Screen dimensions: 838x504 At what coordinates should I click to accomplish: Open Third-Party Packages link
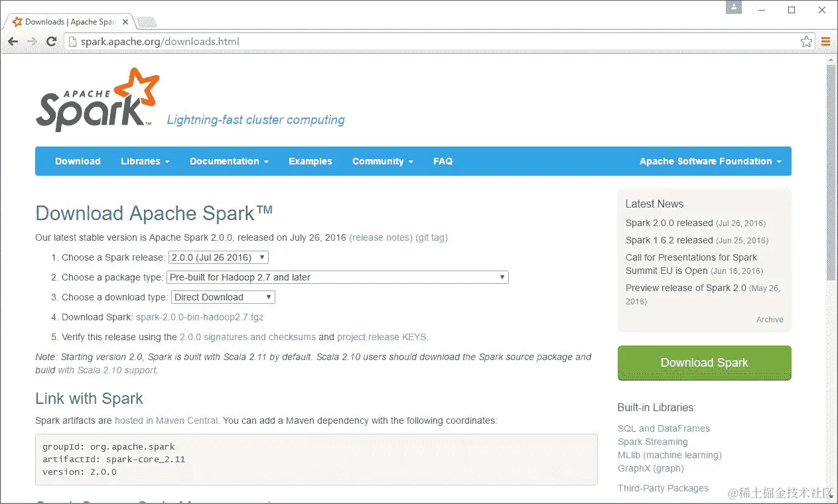(663, 488)
